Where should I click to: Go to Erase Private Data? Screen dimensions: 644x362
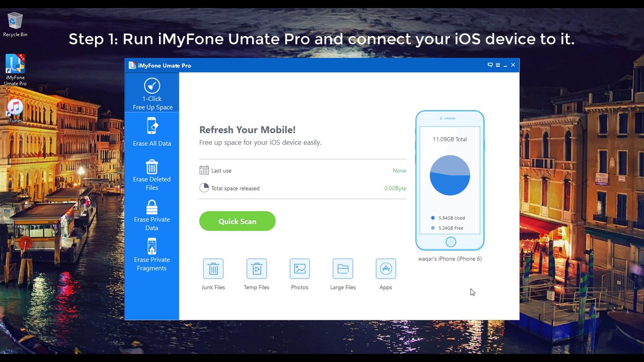(x=152, y=215)
